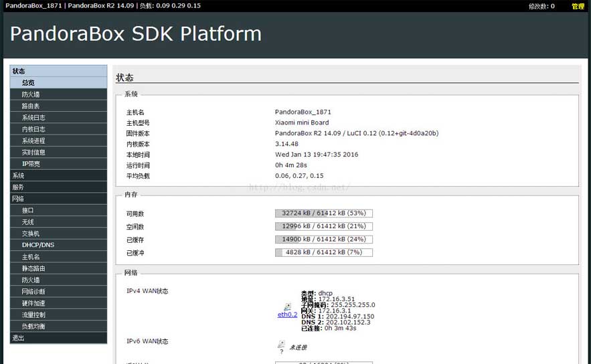Open 实时信息 graphs
The width and height of the screenshot is (591, 364).
(58, 153)
